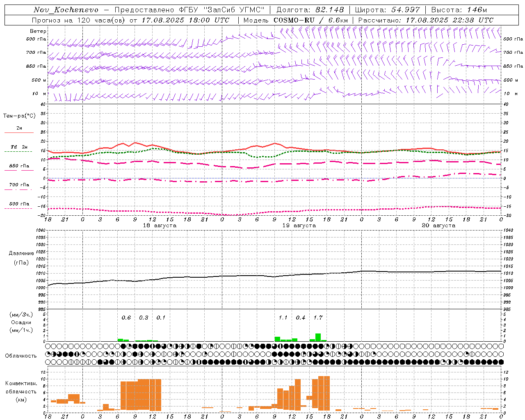Click the Облачность cloud cover label
Image resolution: width=525 pixels, height=420 pixels.
pos(21,356)
